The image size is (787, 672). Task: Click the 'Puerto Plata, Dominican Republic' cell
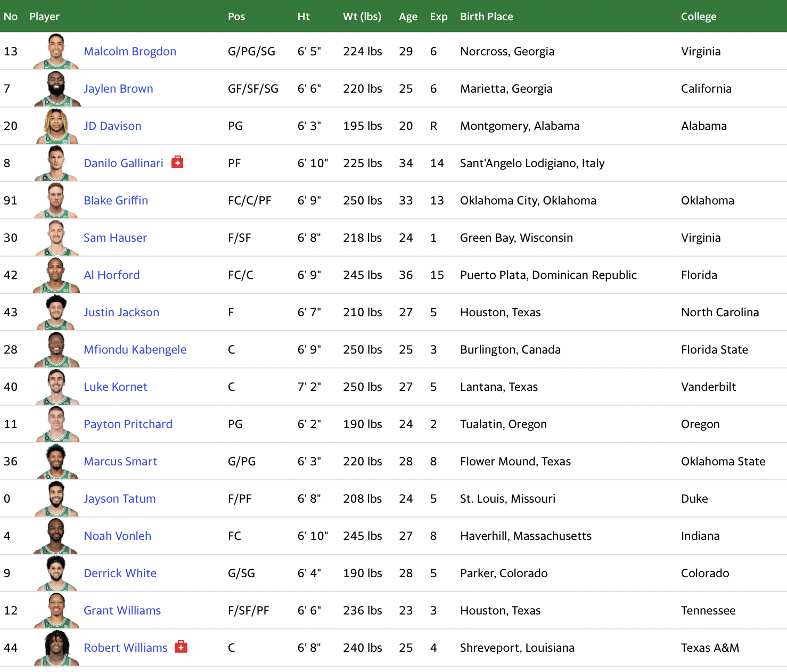548,275
